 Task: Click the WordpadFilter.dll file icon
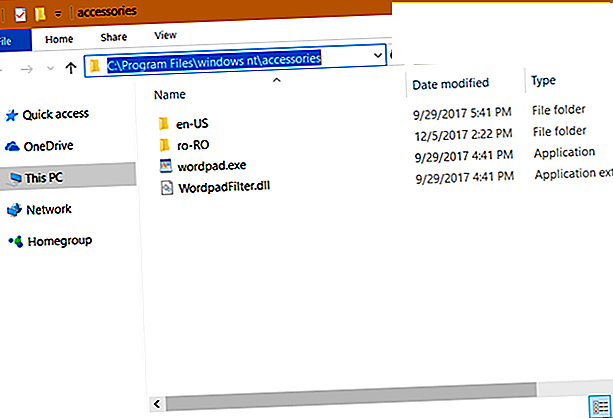(x=167, y=188)
